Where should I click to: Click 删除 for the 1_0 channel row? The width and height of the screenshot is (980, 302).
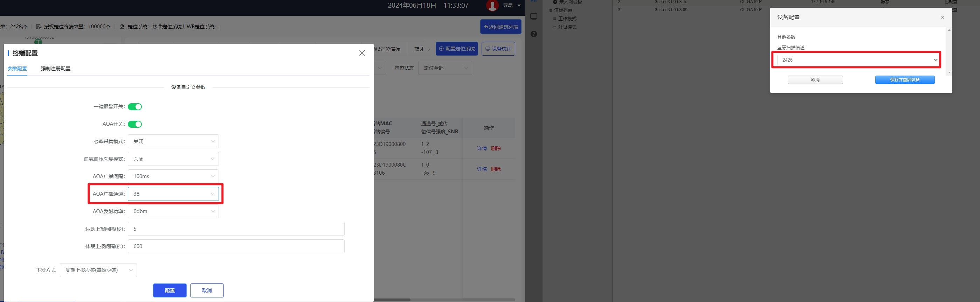(496, 169)
